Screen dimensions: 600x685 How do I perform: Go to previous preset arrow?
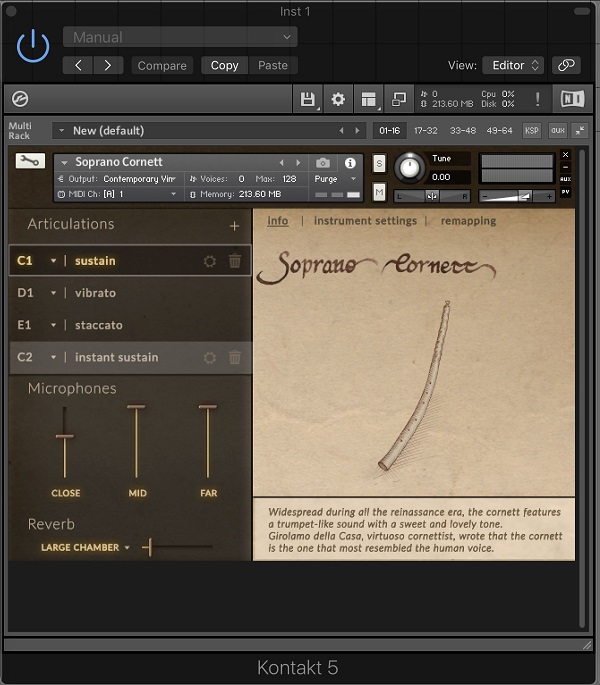[x=78, y=66]
